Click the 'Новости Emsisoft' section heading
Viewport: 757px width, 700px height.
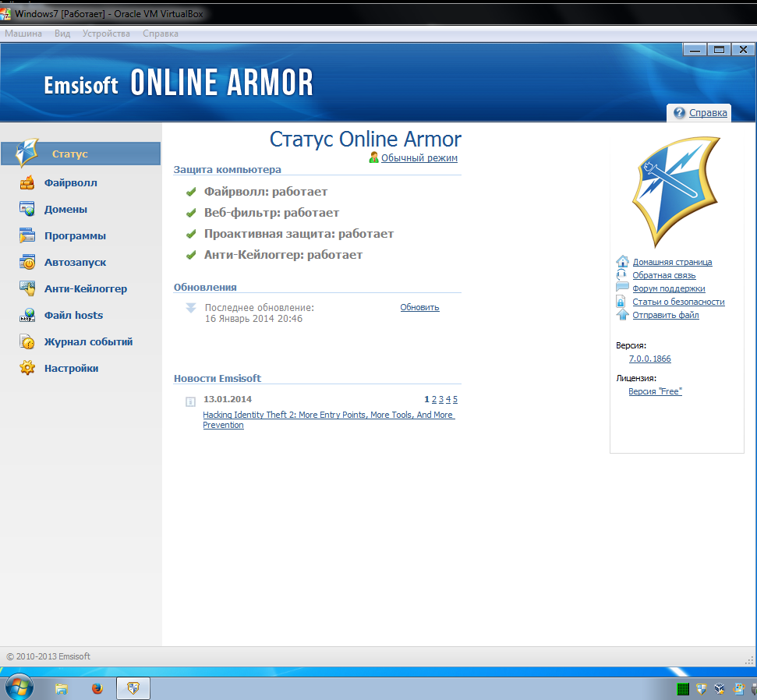pyautogui.click(x=218, y=379)
